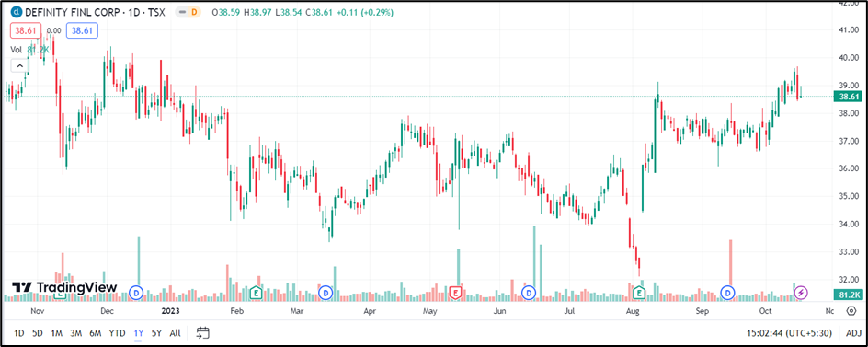
Task: Select the 6M date range
Action: click(96, 333)
